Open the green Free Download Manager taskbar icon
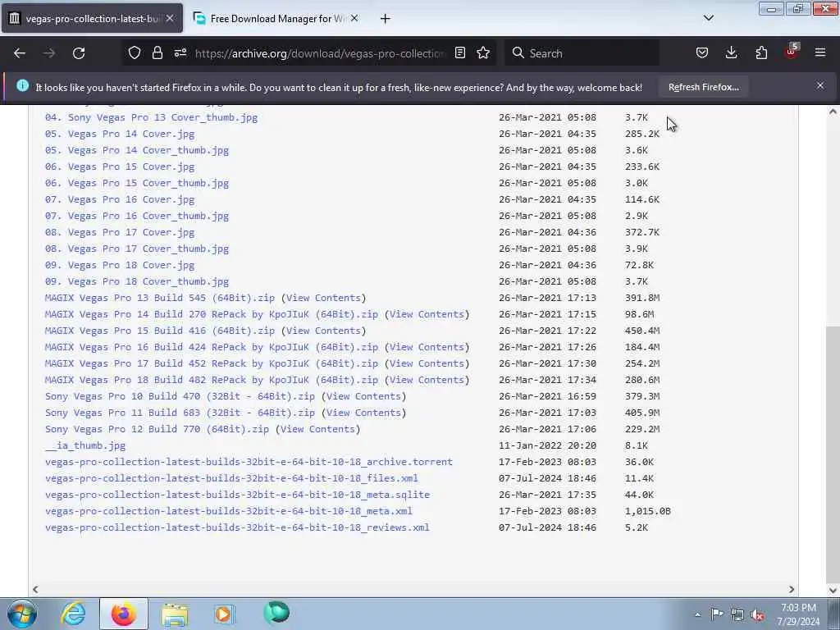Viewport: 840px width, 630px height. click(276, 613)
